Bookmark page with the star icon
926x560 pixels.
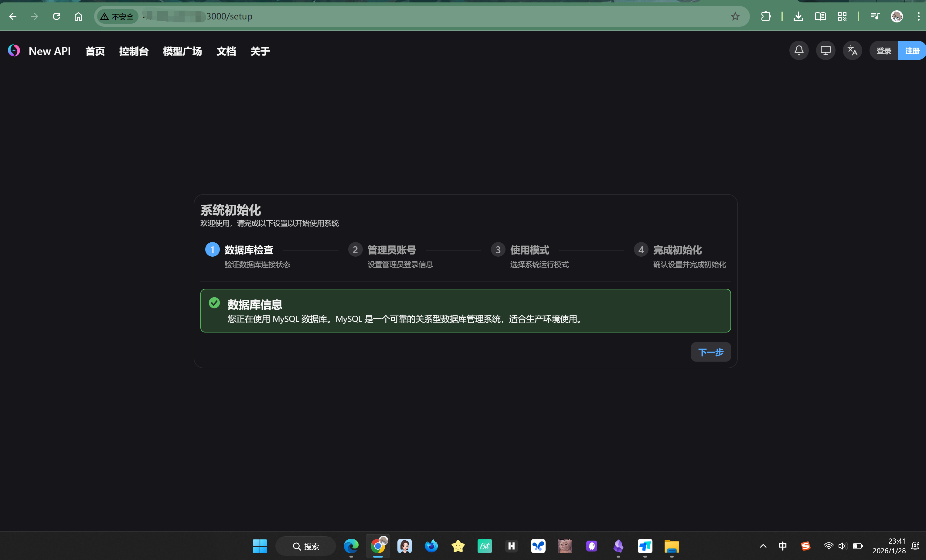click(735, 16)
